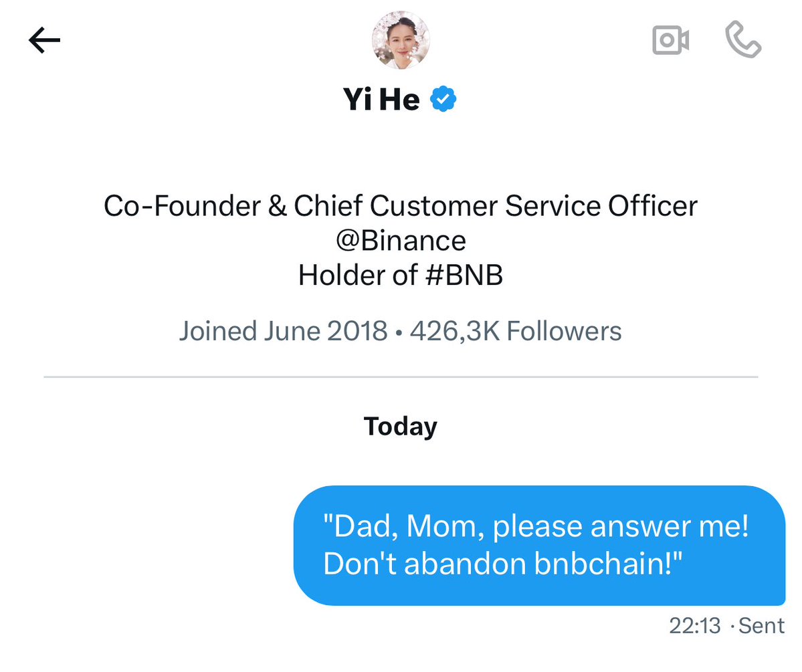Tap the Today date separator
802x672 pixels.
[401, 427]
